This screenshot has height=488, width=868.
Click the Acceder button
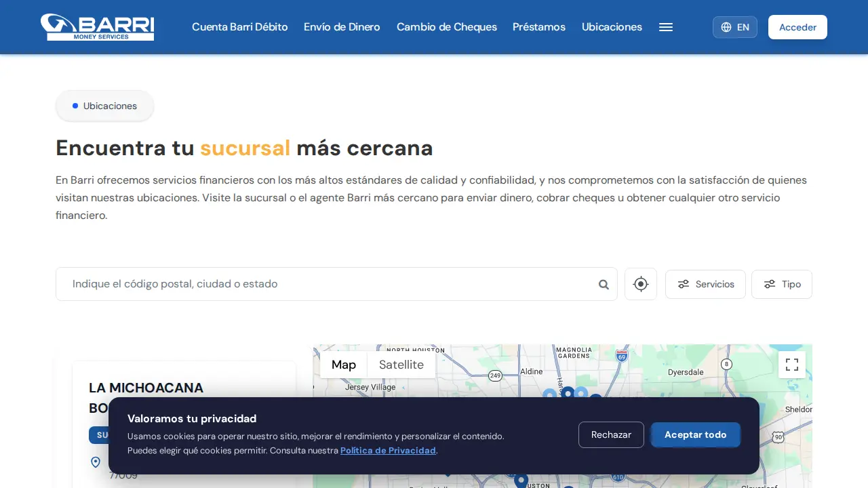[x=797, y=27]
